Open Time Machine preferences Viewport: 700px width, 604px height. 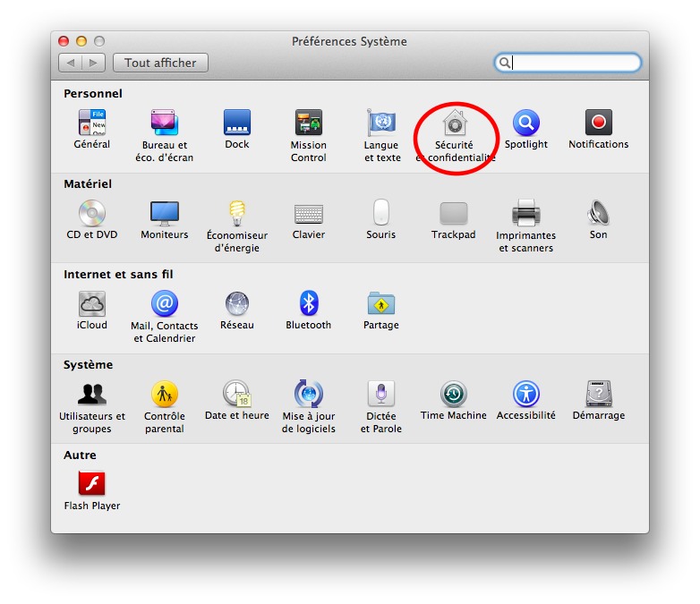pos(454,395)
